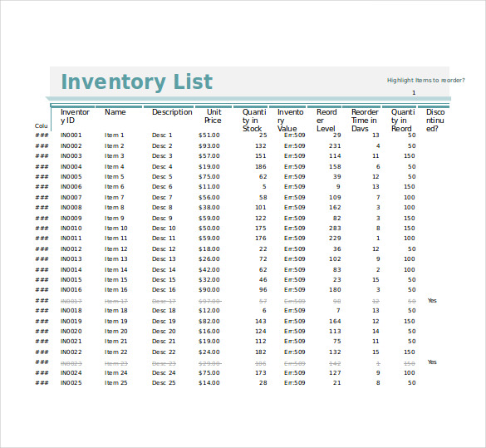Click the name cell Item 24

pyautogui.click(x=116, y=373)
